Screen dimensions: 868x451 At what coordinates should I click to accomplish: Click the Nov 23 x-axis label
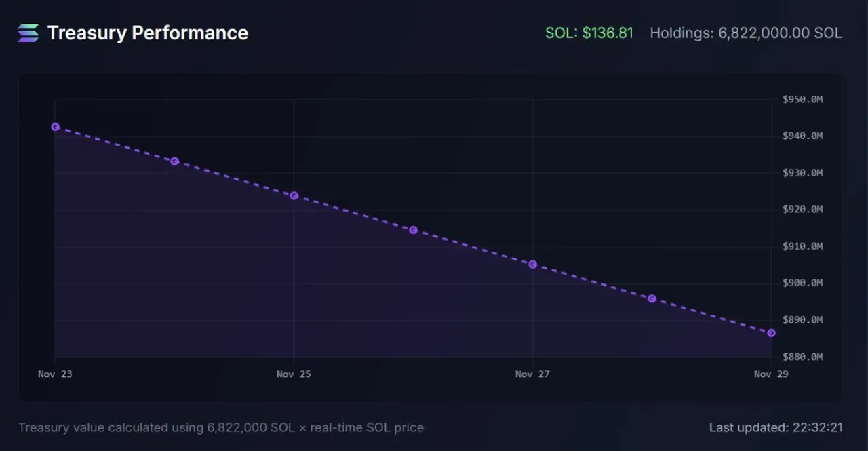coord(55,374)
